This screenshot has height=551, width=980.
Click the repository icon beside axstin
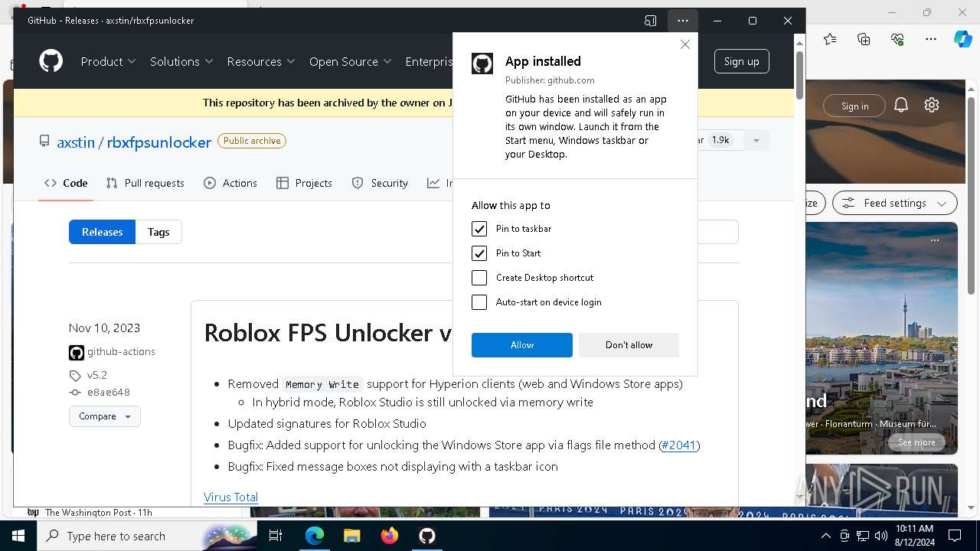coord(44,142)
